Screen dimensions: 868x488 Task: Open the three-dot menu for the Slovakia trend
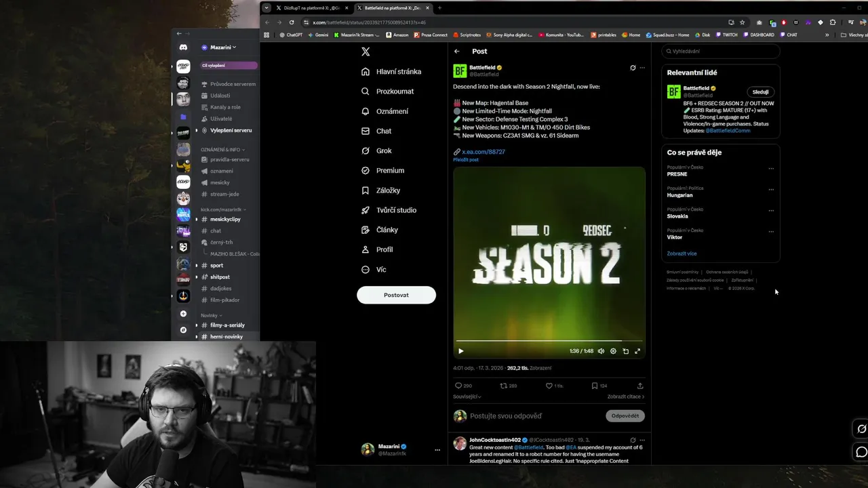point(771,211)
